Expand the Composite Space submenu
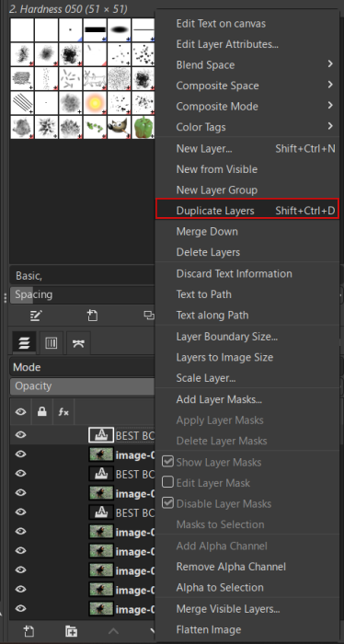The width and height of the screenshot is (344, 644). pos(247,86)
